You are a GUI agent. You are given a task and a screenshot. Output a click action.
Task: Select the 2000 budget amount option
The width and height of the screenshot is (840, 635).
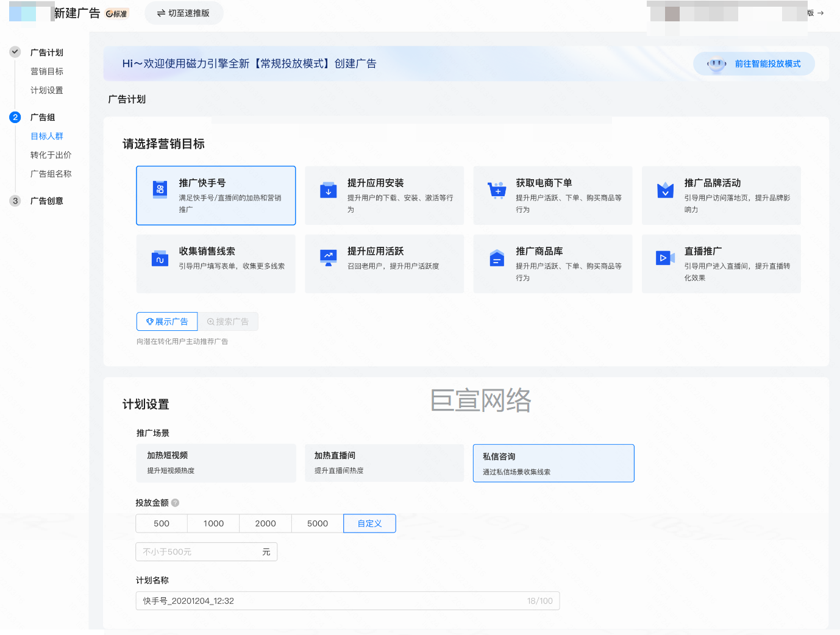pyautogui.click(x=265, y=523)
